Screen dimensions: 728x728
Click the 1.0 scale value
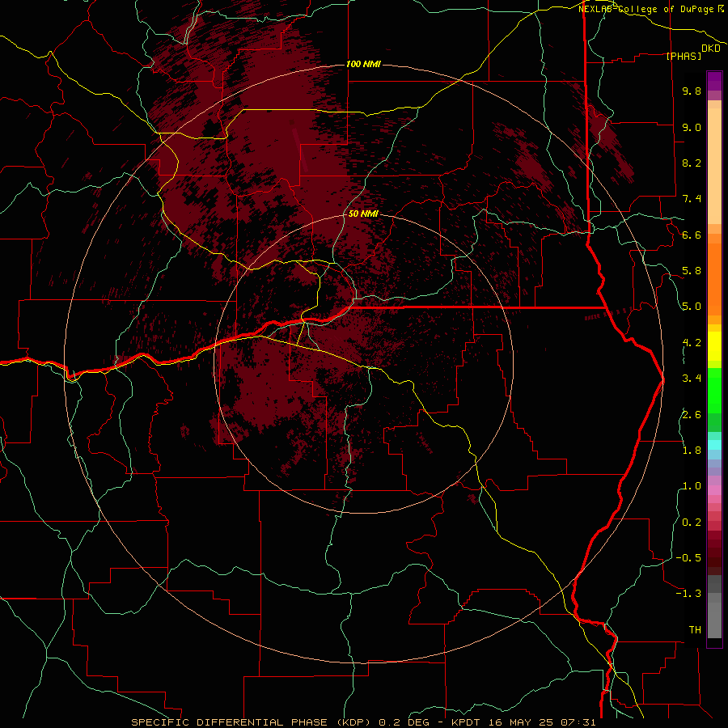692,486
